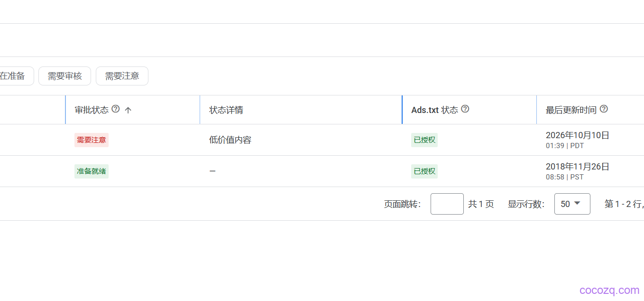The image size is (644, 301).
Task: Click the 审批状态 column header text
Action: pyautogui.click(x=92, y=110)
